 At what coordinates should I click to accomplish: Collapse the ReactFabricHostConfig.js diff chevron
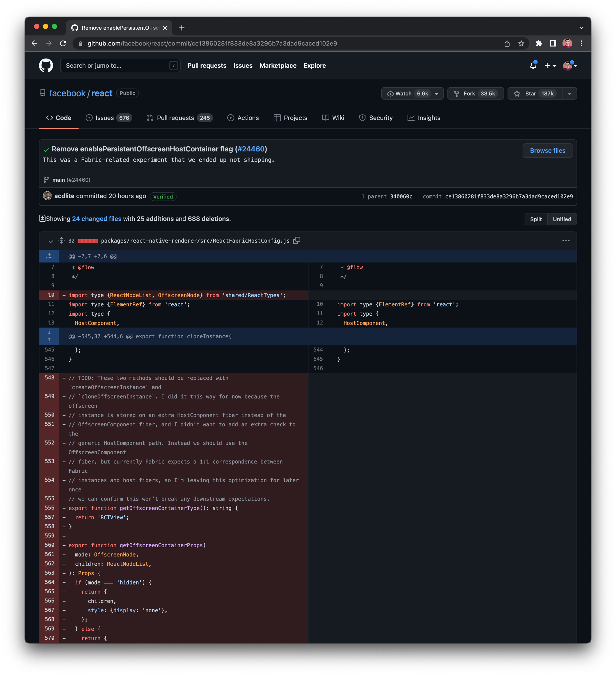tap(51, 241)
